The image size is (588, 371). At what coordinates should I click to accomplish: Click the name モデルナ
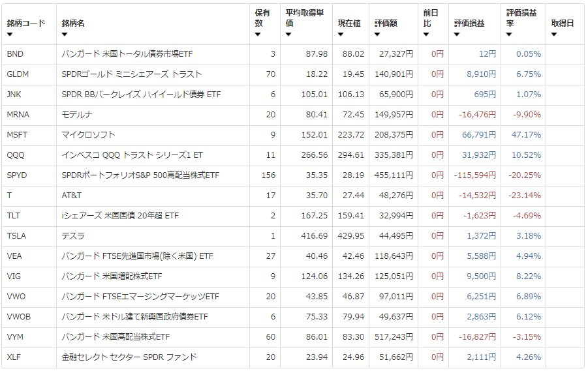point(77,115)
